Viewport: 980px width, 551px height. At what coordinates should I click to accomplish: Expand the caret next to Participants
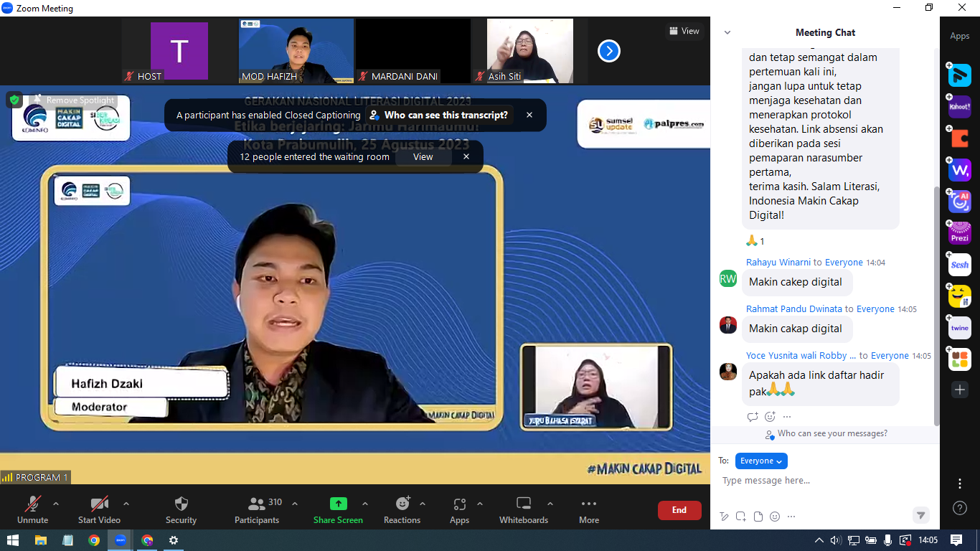click(295, 504)
